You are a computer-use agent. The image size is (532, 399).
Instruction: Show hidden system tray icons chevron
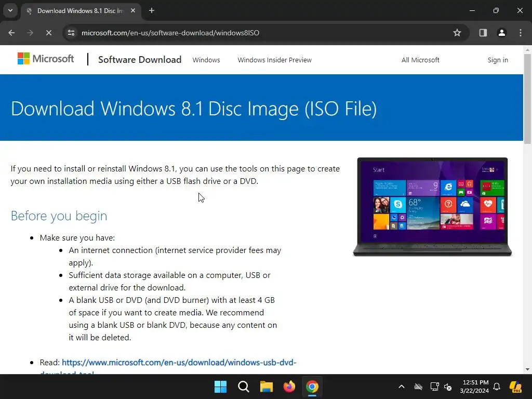point(402,387)
